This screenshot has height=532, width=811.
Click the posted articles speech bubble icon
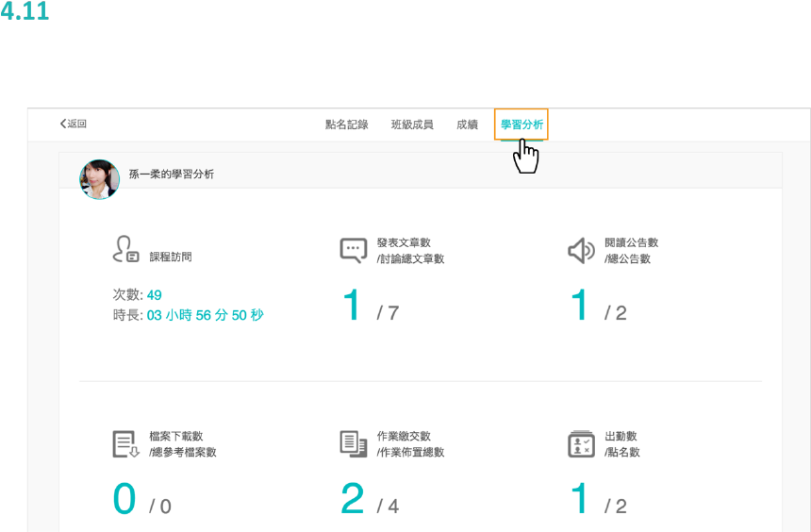click(353, 250)
